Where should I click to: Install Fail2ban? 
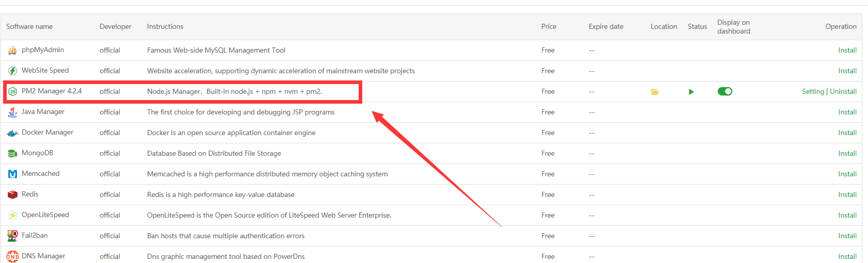(847, 236)
